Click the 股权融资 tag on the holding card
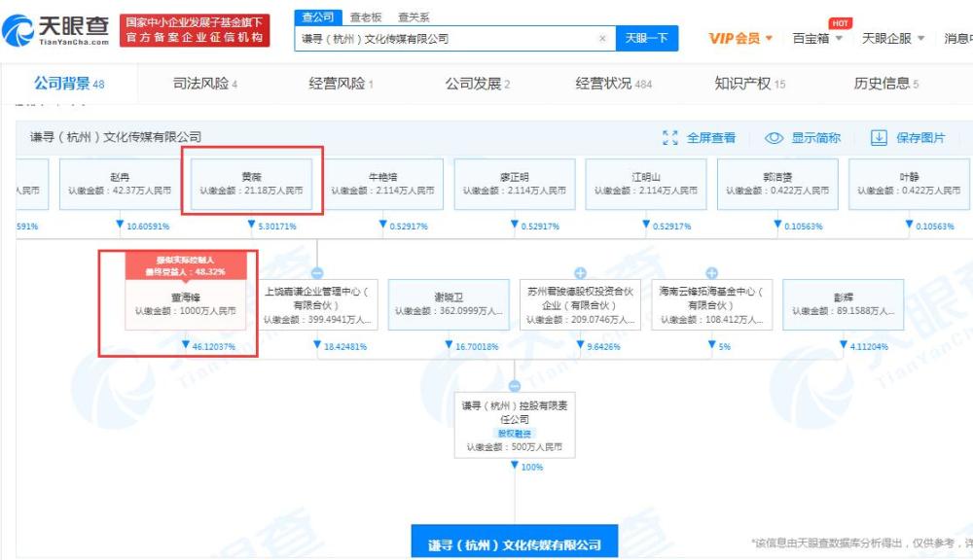 click(x=515, y=434)
